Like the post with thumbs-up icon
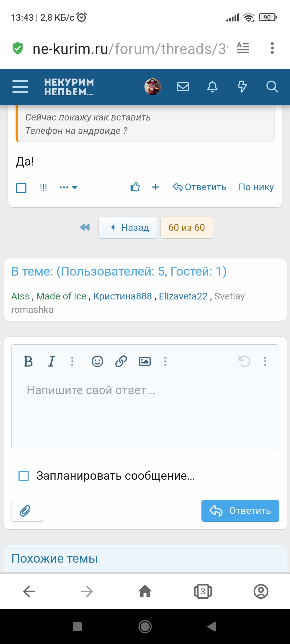 point(135,187)
